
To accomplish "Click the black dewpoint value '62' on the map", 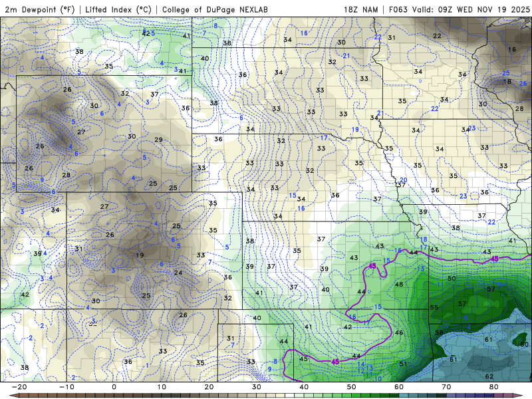I will 489,376.
